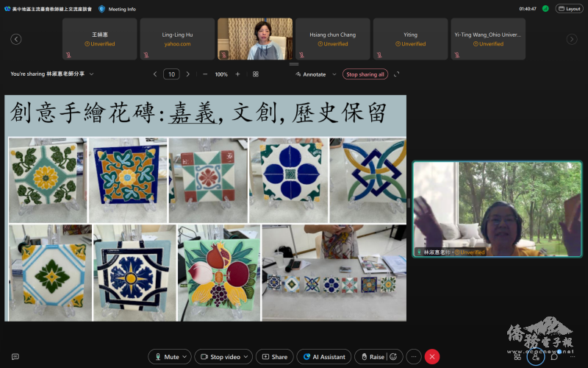Click the muted mic icon on the live video tile
The image size is (588, 368).
[x=224, y=54]
